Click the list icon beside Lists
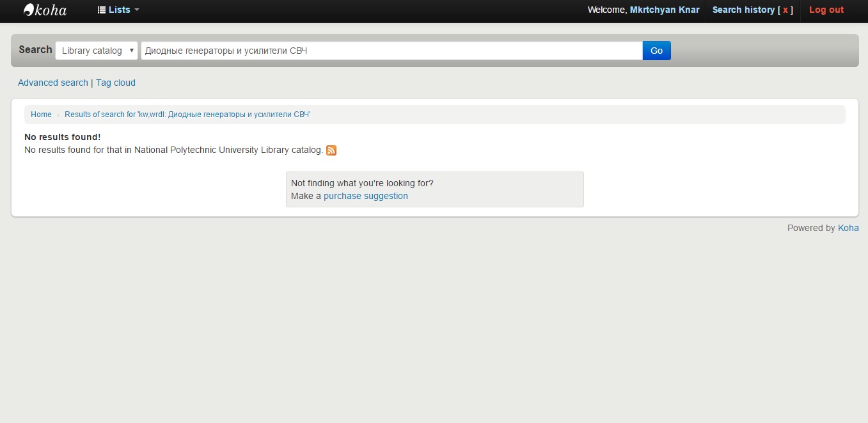868x423 pixels. 101,10
